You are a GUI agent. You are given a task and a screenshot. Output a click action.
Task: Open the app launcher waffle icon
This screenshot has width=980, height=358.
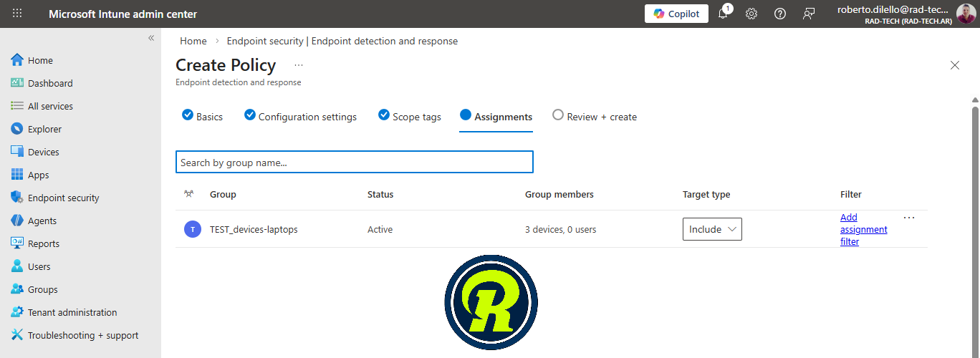(17, 14)
